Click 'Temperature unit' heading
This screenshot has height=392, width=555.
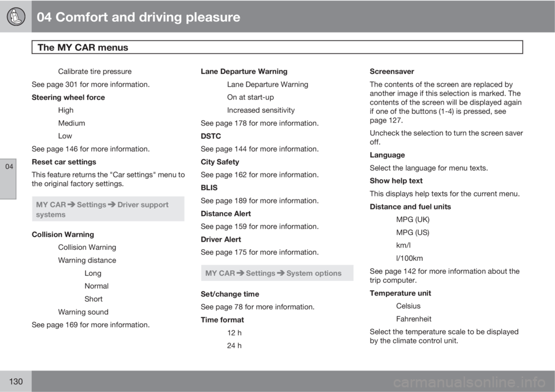point(400,293)
